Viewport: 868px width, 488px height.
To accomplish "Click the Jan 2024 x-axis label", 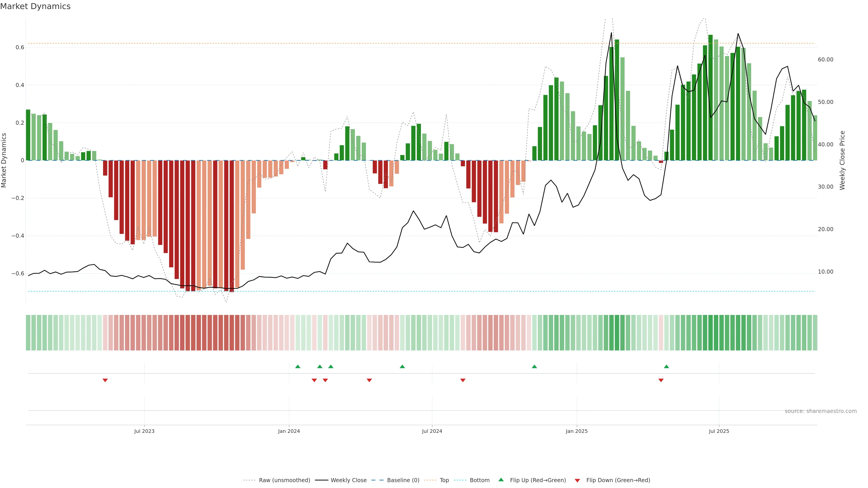I will (x=289, y=431).
